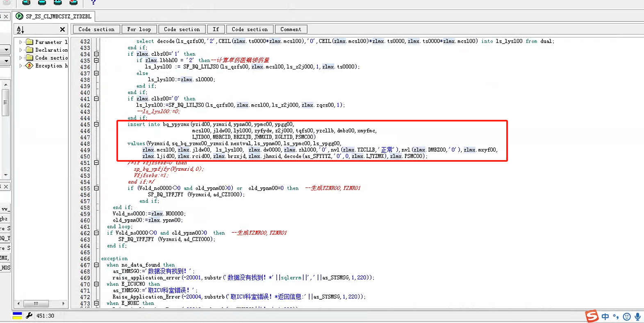Click Code section button just before Comment
This screenshot has width=644, height=323.
pyautogui.click(x=250, y=30)
